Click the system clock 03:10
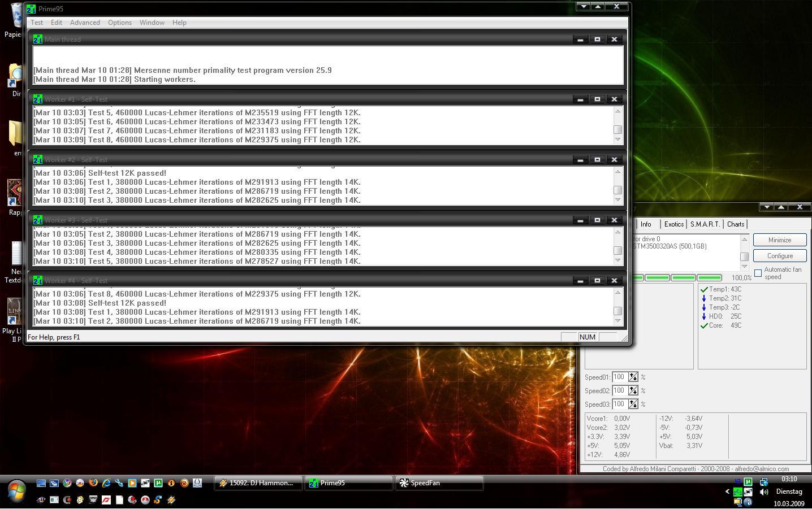This screenshot has width=812, height=509. click(789, 479)
